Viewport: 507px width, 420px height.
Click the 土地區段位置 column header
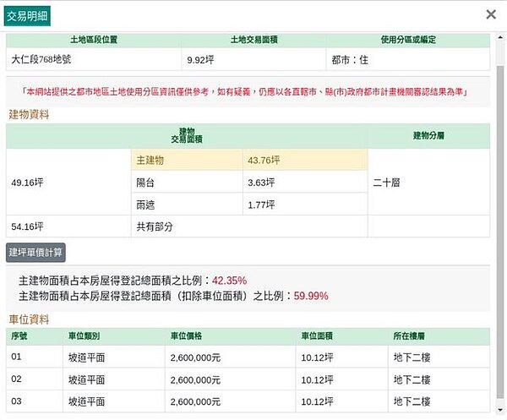(x=94, y=40)
